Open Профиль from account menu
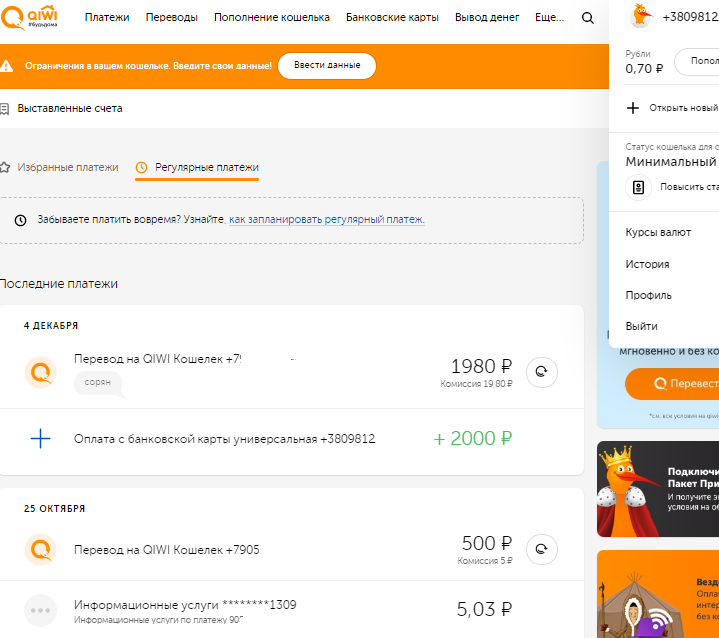Image resolution: width=719 pixels, height=638 pixels. 648,295
